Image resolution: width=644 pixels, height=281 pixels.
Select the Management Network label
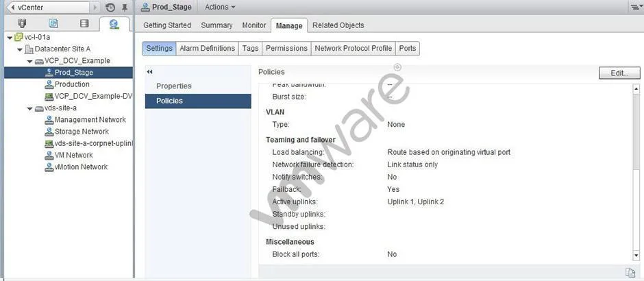click(90, 119)
